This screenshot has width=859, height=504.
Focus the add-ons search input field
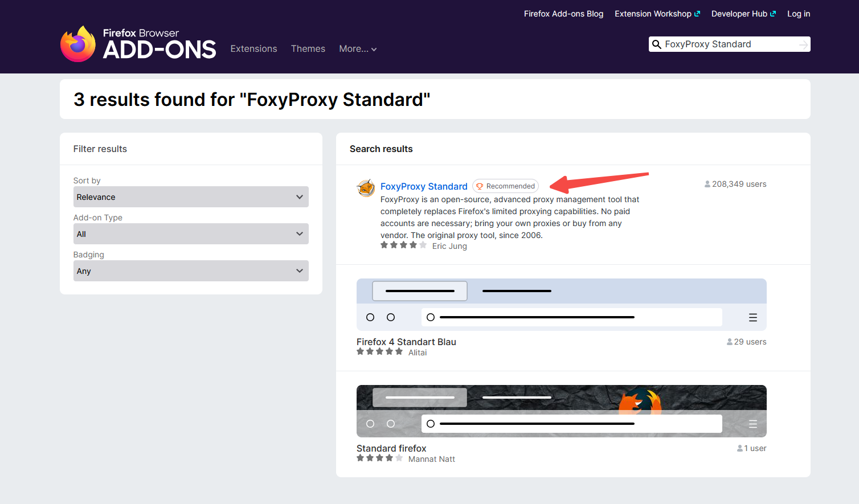729,44
